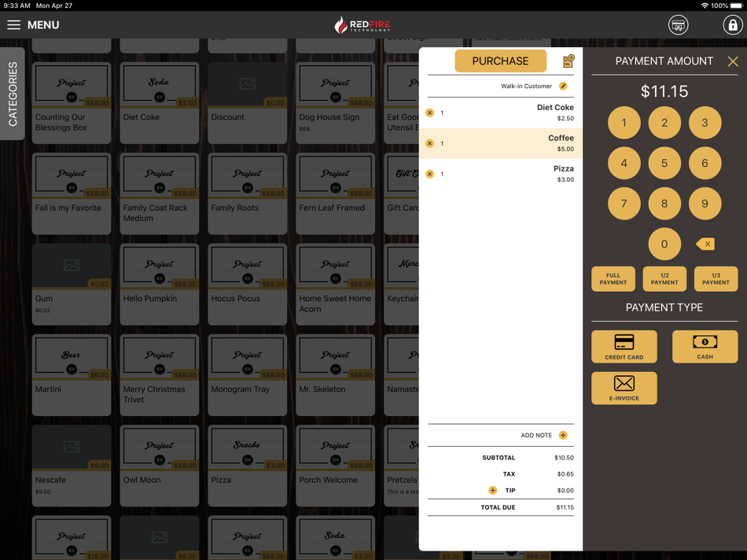Viewport: 747px width, 560px height.
Task: Tap the Purchase button
Action: click(500, 61)
